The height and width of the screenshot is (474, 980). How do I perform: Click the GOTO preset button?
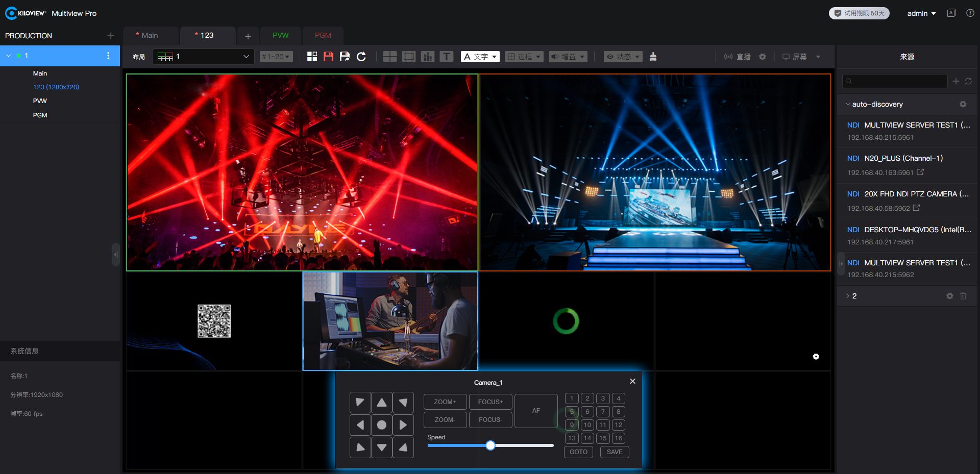(578, 452)
